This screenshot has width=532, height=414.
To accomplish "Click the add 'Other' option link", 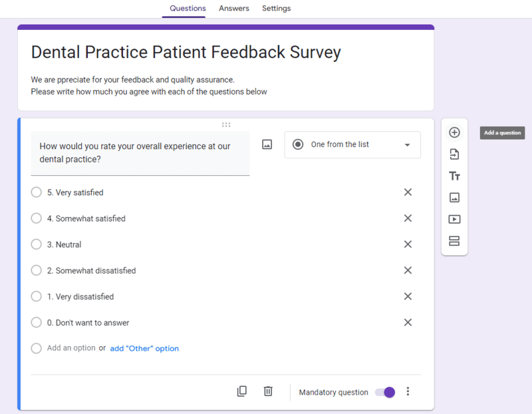I will (x=144, y=348).
